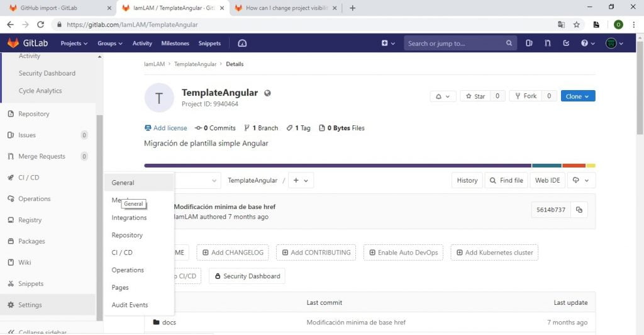The image size is (644, 335).
Task: Click the Issues sidebar icon
Action: point(11,135)
